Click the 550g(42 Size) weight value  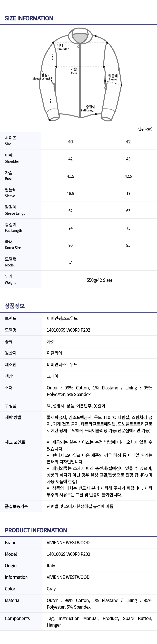[99, 280]
